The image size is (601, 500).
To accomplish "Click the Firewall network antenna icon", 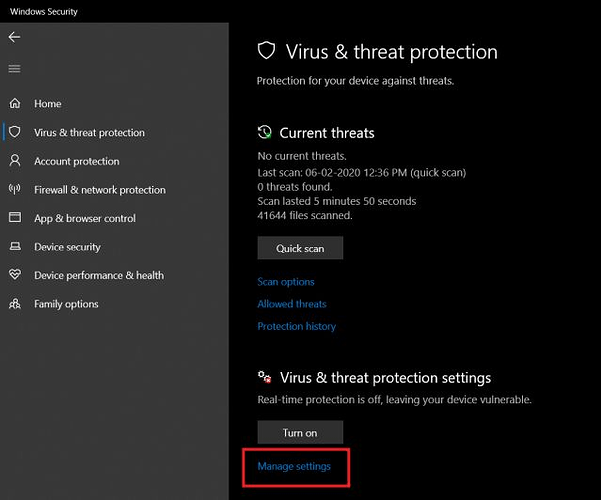I will click(15, 189).
